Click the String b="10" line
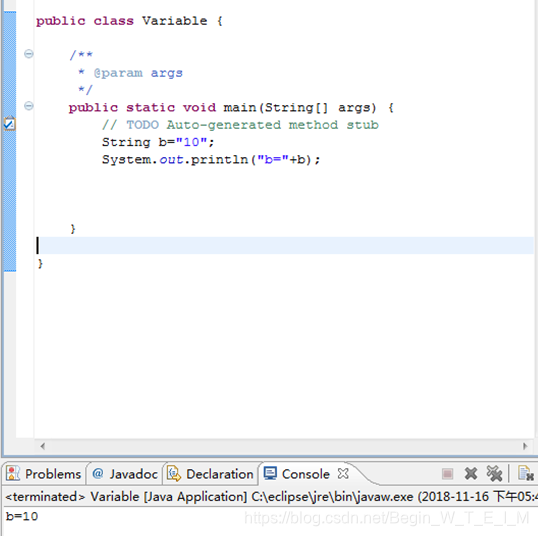 click(x=158, y=142)
